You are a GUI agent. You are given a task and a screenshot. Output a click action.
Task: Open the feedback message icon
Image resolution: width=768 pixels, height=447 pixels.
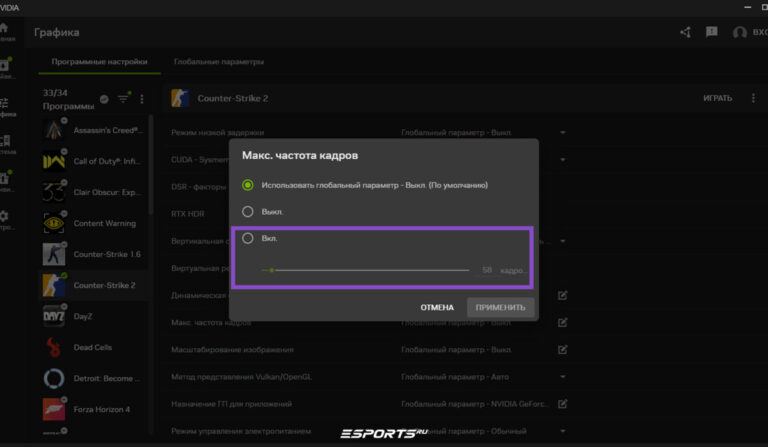(712, 32)
